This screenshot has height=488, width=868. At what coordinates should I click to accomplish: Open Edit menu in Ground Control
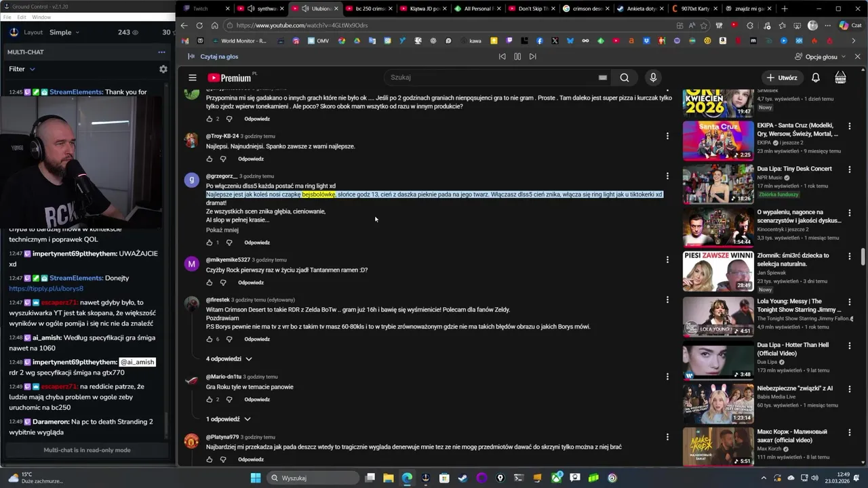pyautogui.click(x=22, y=17)
